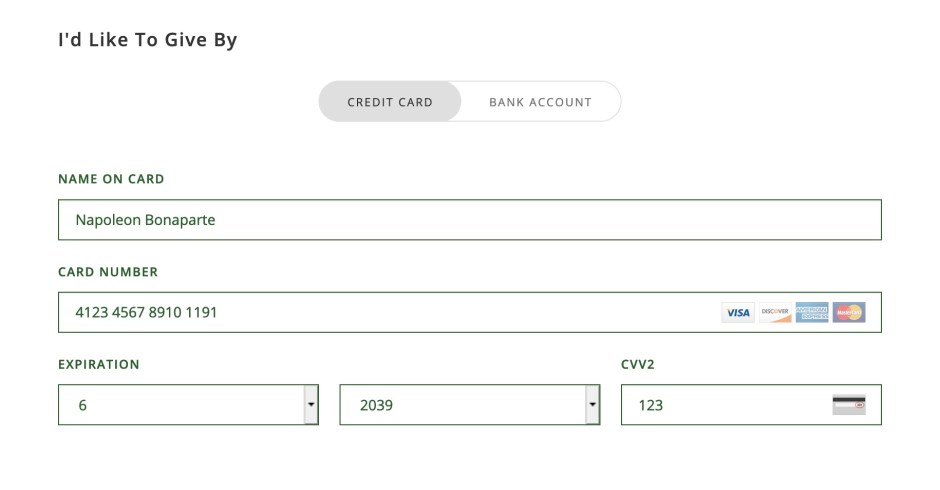The height and width of the screenshot is (490, 940).
Task: Click the CVV2 label text
Action: point(638,365)
